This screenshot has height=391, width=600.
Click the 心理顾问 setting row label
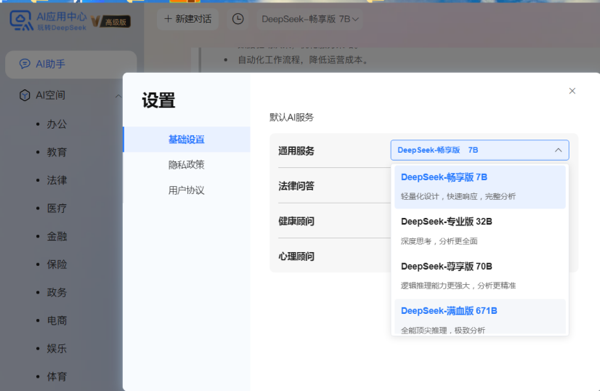(x=296, y=256)
